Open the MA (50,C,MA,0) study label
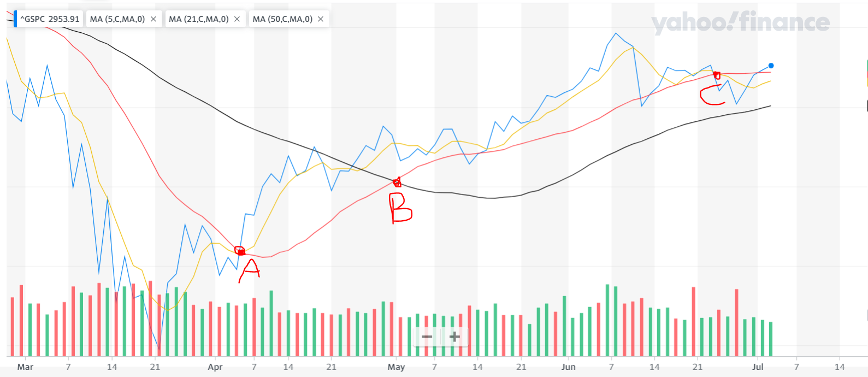The image size is (868, 377). coord(282,19)
